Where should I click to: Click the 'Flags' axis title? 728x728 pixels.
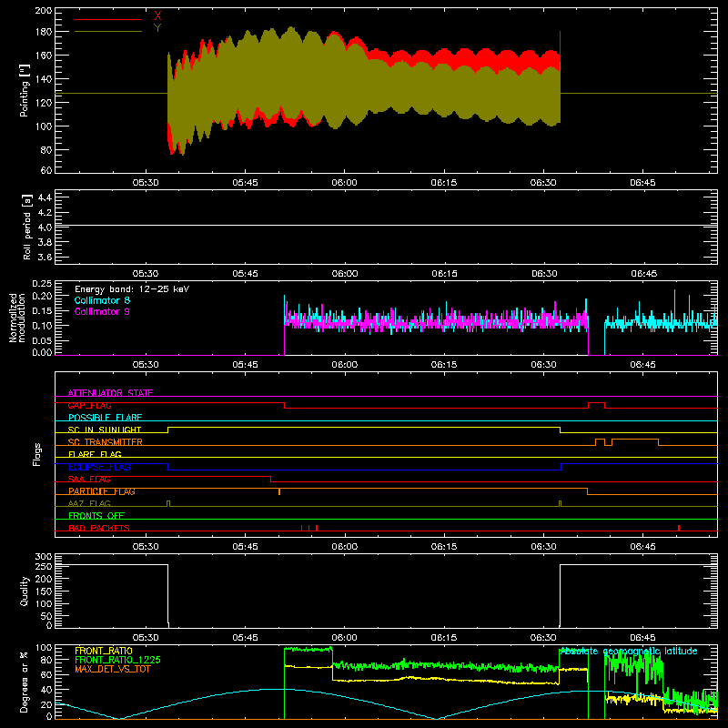point(36,454)
